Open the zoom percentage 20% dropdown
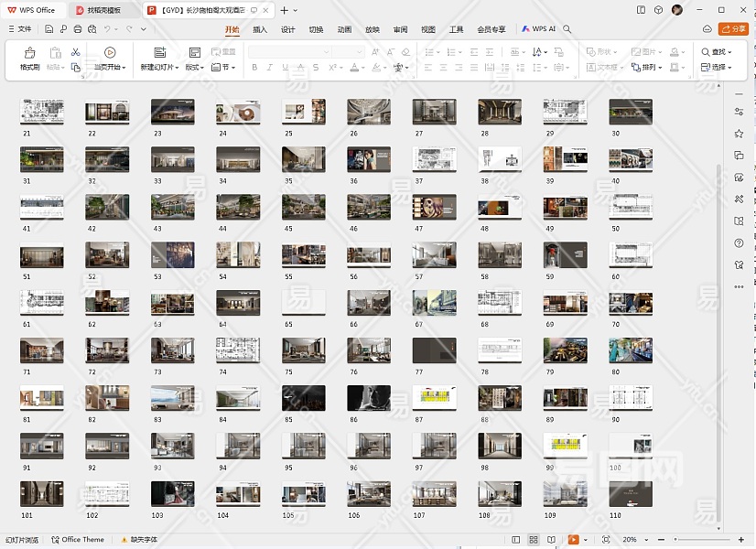The width and height of the screenshot is (756, 549). coord(633,540)
